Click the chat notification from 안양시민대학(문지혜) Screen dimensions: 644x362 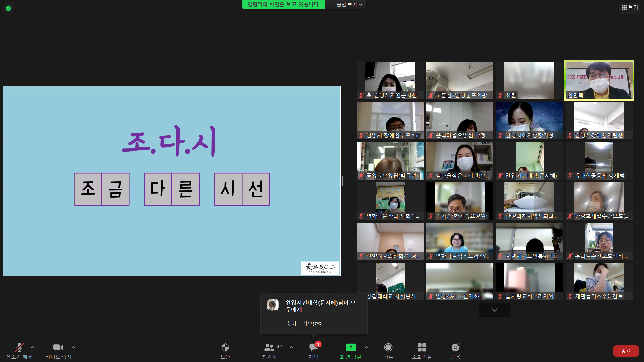(x=313, y=313)
